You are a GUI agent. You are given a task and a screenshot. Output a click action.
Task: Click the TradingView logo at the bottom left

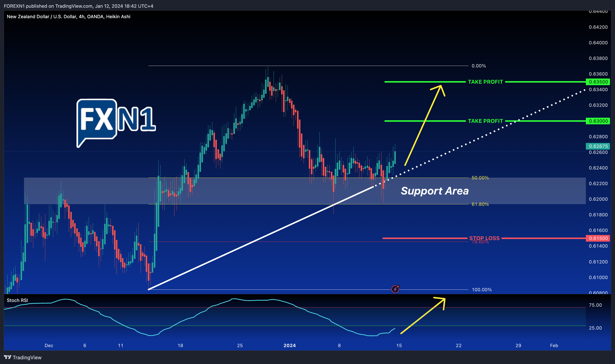pyautogui.click(x=22, y=357)
